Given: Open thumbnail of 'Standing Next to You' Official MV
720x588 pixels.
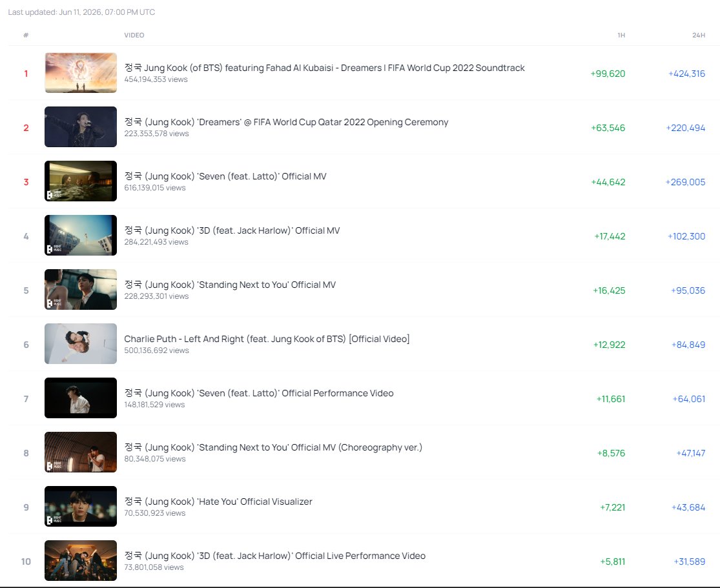Looking at the screenshot, I should point(80,289).
